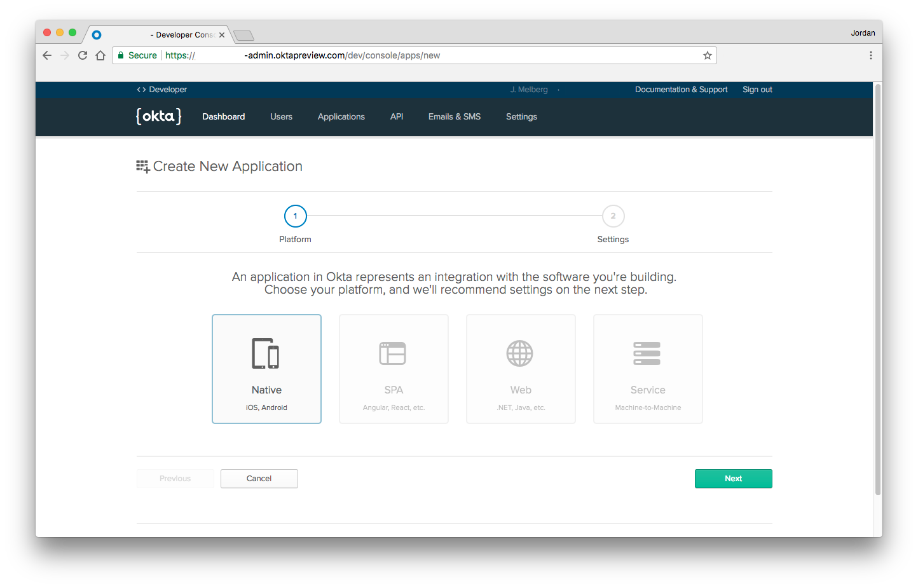Select the Native platform phone icon
This screenshot has width=918, height=588.
tap(266, 353)
